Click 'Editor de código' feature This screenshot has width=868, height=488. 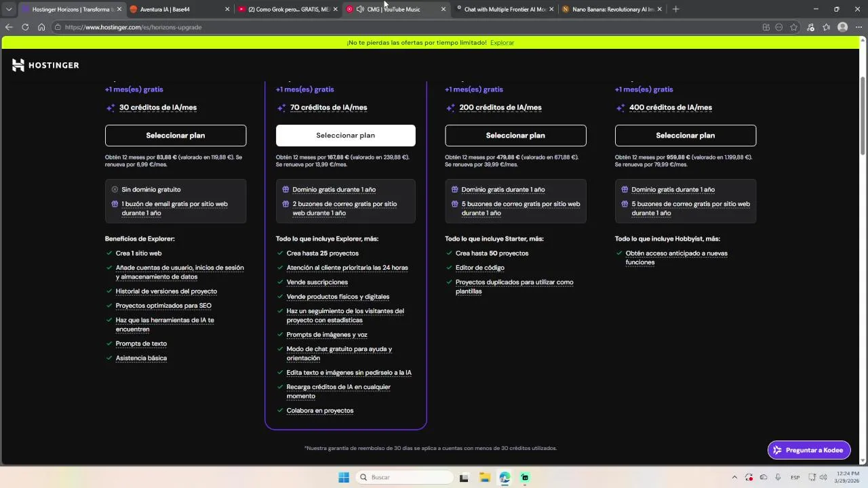coord(480,268)
